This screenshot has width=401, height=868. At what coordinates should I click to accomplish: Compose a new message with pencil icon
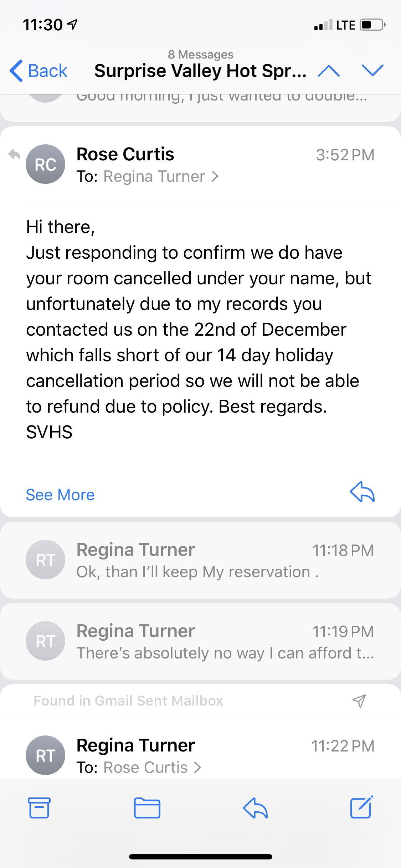[x=361, y=807]
